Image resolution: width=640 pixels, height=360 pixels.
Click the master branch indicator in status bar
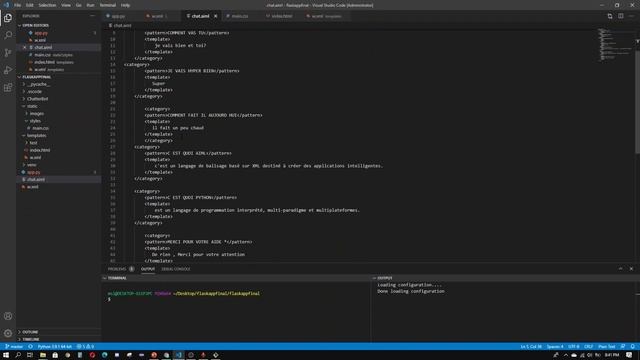tap(14, 347)
